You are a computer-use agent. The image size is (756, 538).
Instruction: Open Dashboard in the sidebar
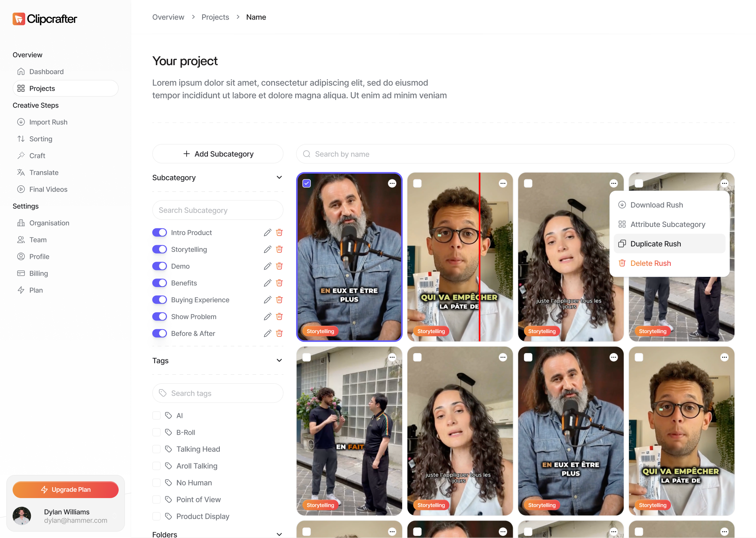point(65,71)
